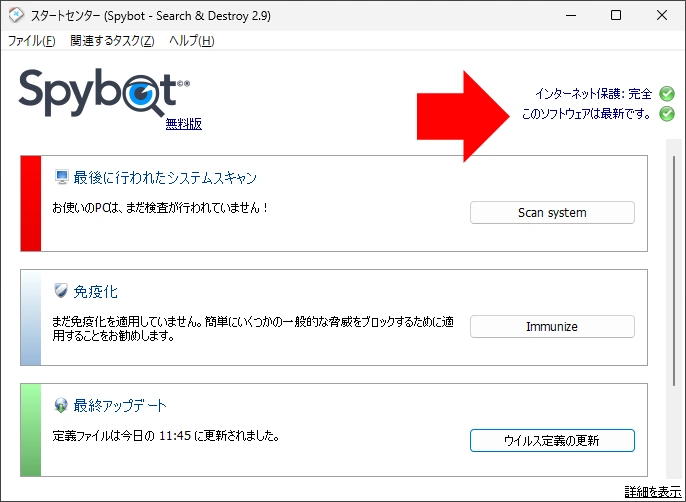Click the text starting まだ免疫化を適用していません

pyautogui.click(x=253, y=329)
